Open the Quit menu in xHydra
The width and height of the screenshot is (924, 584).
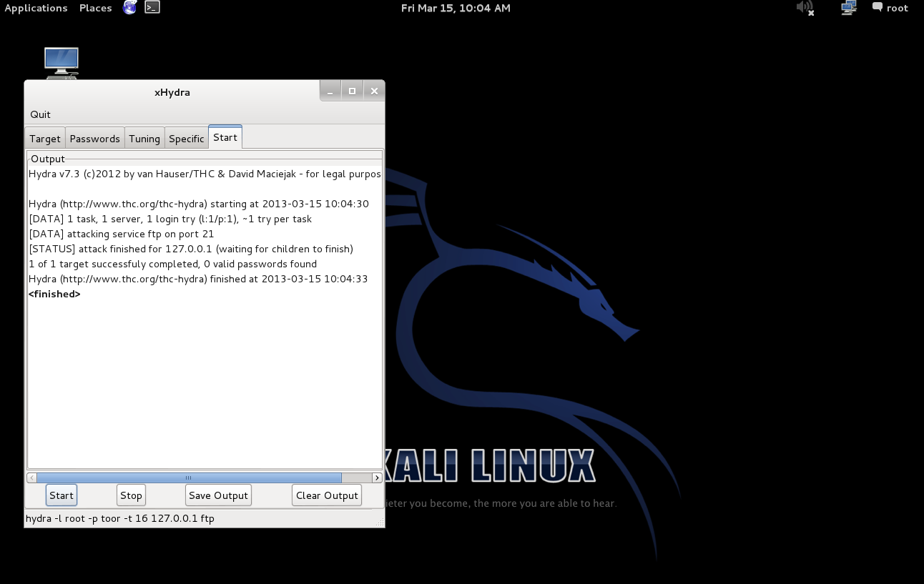pyautogui.click(x=41, y=114)
